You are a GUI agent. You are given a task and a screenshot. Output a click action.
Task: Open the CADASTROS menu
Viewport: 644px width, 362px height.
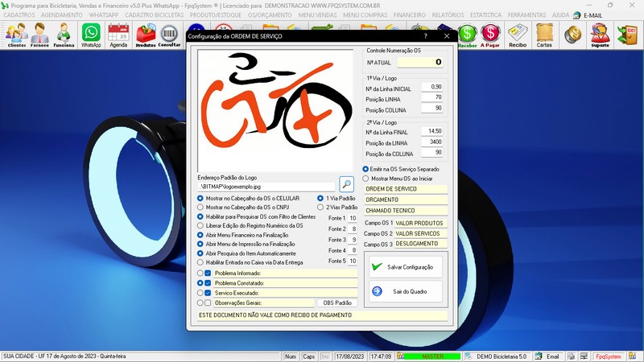click(x=19, y=15)
